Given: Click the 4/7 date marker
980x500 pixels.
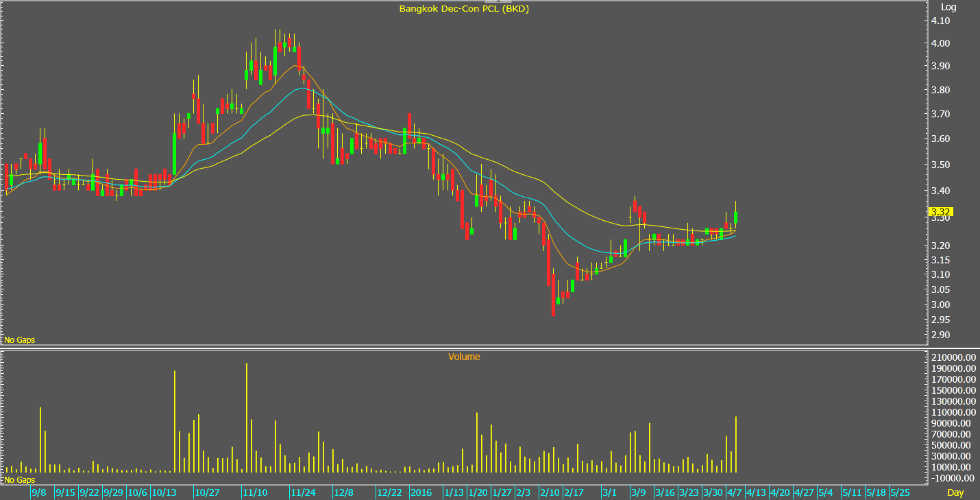Looking at the screenshot, I should pyautogui.click(x=734, y=492).
